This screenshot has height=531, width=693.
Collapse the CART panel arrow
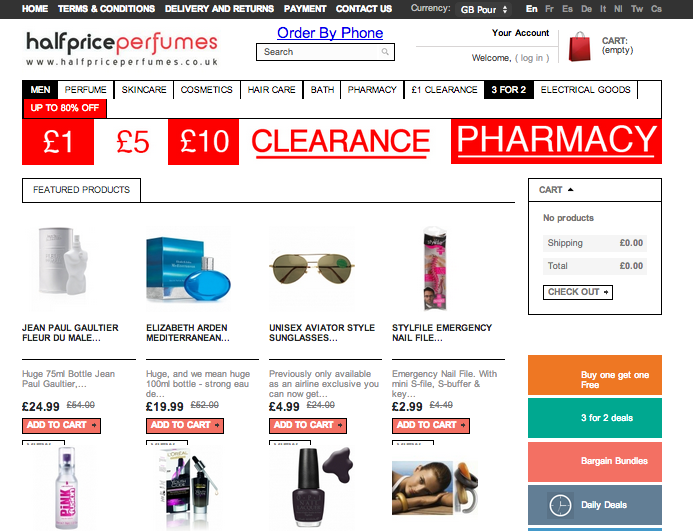tap(571, 190)
